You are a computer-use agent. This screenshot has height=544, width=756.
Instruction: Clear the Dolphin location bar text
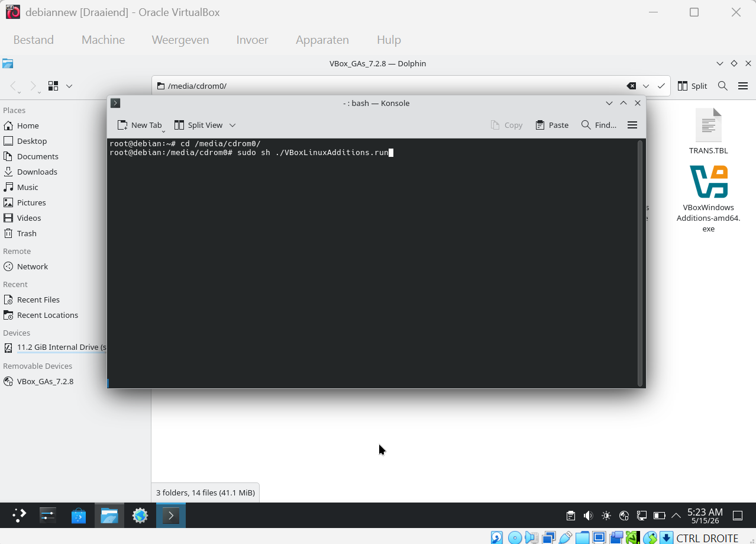click(x=631, y=86)
